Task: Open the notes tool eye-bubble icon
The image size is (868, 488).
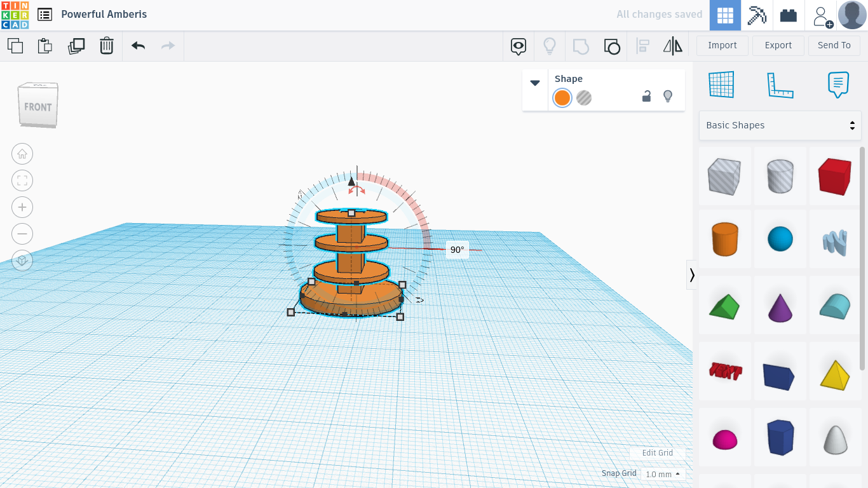Action: click(519, 46)
